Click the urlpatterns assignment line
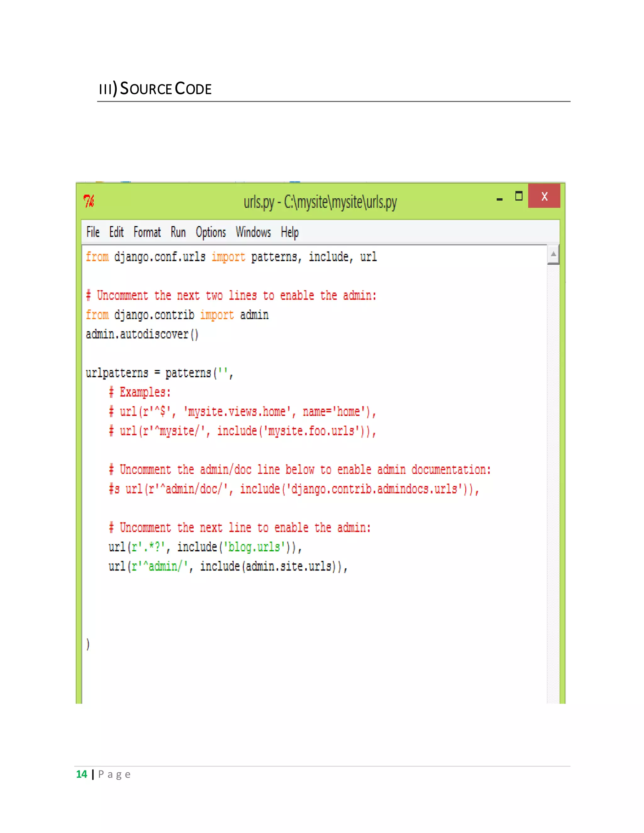644x833 pixels. click(x=159, y=373)
